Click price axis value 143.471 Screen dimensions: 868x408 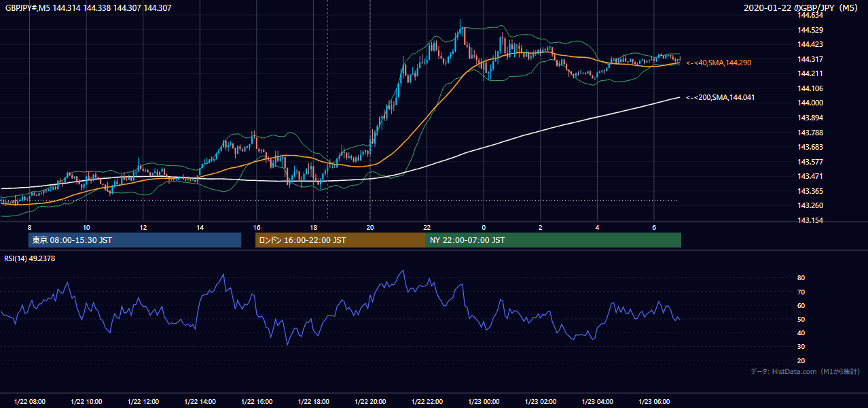pos(810,176)
